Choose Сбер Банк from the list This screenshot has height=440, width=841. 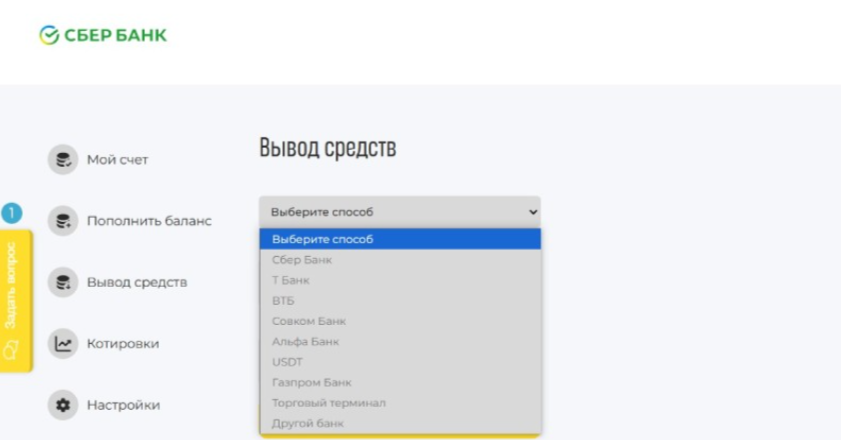400,260
